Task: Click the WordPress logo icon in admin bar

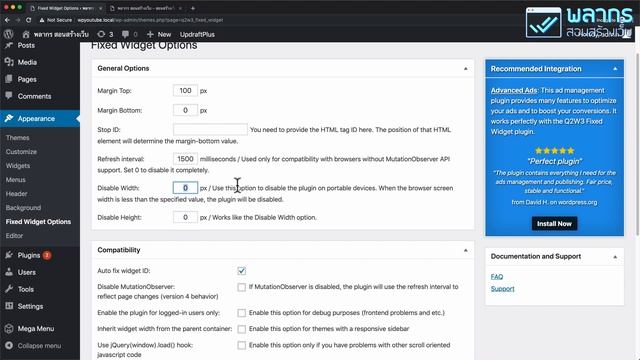Action: (9, 34)
